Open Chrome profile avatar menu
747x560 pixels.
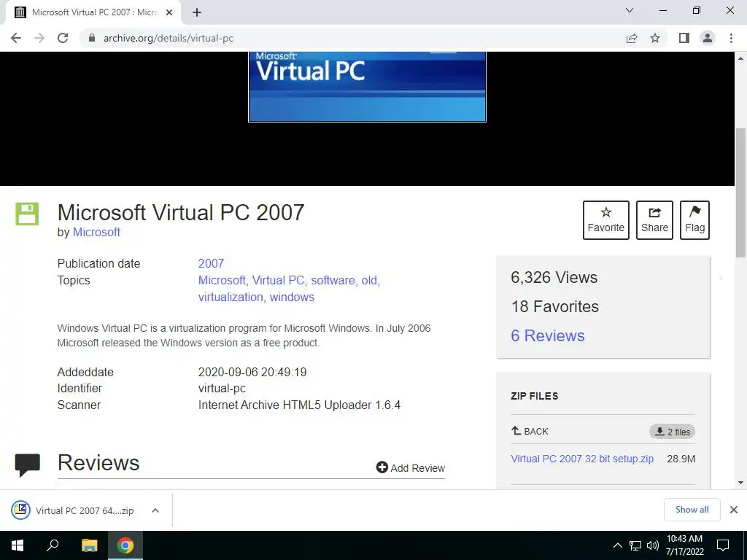click(708, 38)
